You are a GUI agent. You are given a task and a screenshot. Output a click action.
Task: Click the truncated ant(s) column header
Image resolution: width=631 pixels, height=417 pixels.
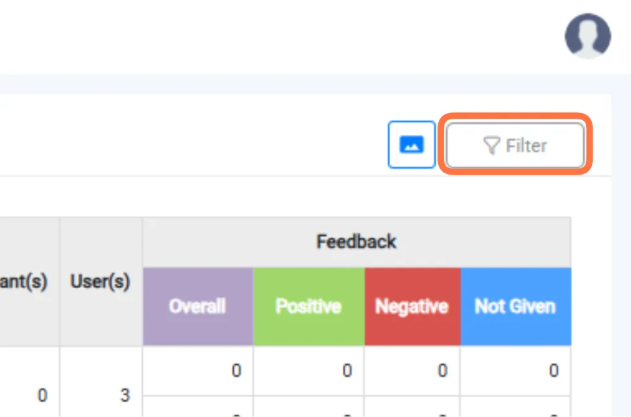(24, 281)
